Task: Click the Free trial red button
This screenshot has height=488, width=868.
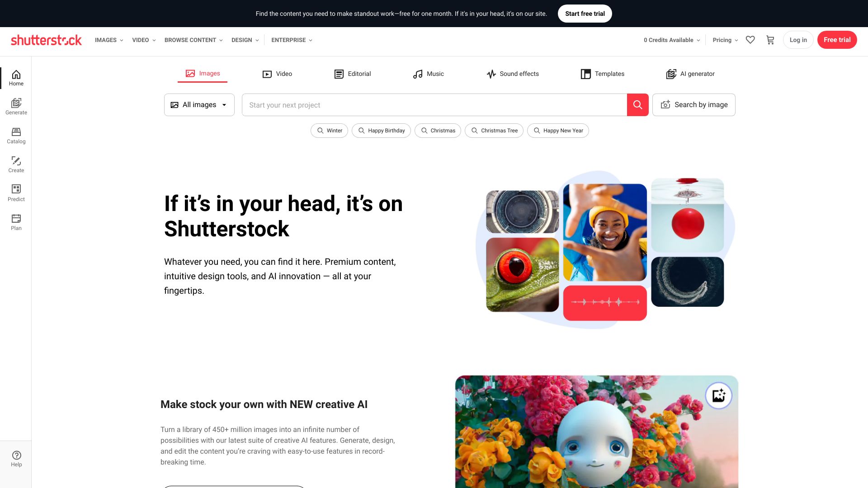Action: point(837,39)
